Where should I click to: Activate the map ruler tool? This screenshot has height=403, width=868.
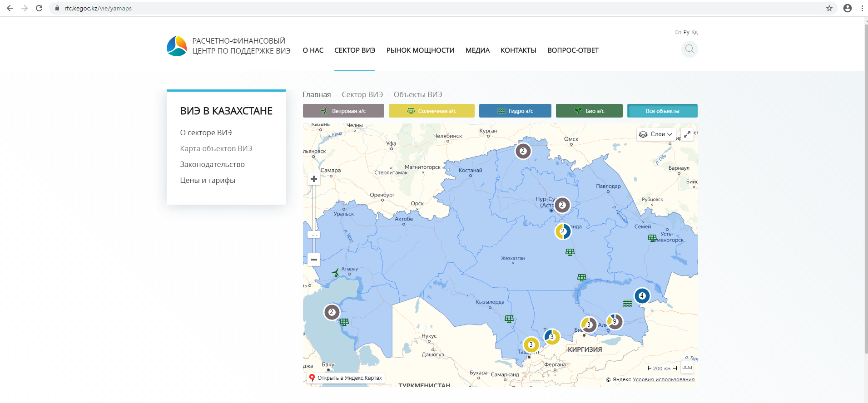click(x=687, y=368)
